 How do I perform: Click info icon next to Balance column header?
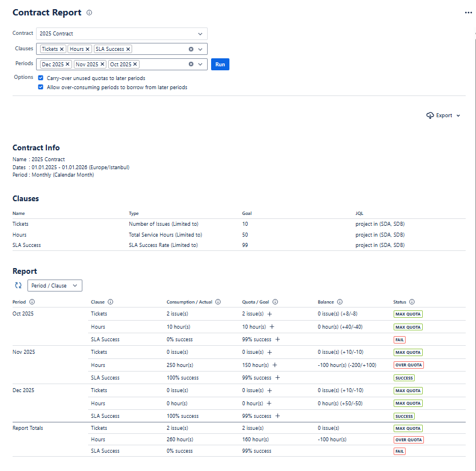(x=340, y=302)
